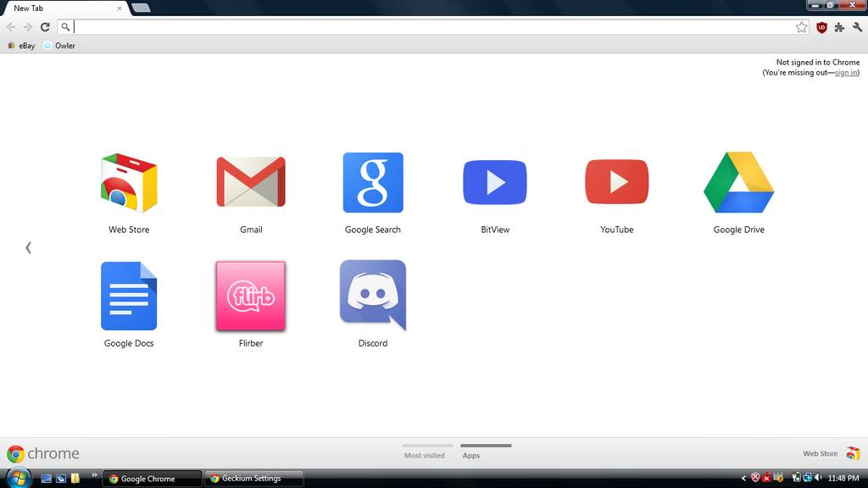The height and width of the screenshot is (488, 868).
Task: Reload the current page
Action: [x=46, y=26]
